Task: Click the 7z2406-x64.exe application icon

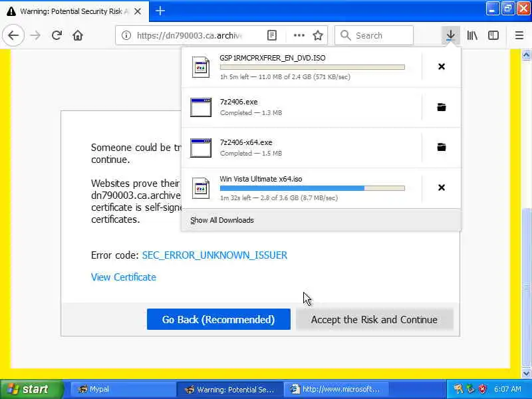Action: (201, 148)
